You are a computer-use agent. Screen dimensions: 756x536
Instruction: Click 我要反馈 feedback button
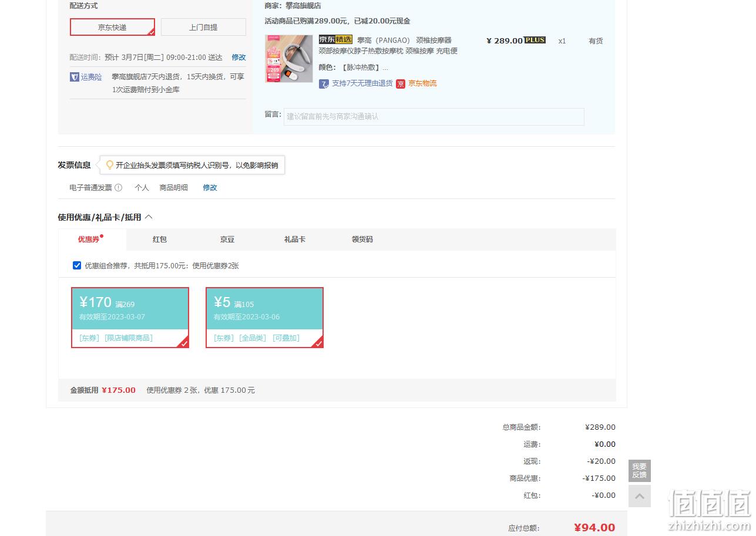(x=640, y=471)
